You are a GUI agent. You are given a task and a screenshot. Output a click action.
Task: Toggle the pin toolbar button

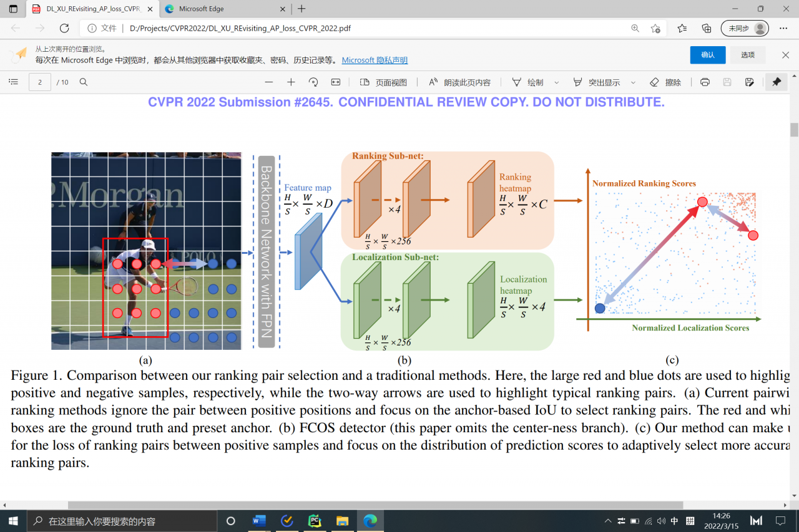777,82
